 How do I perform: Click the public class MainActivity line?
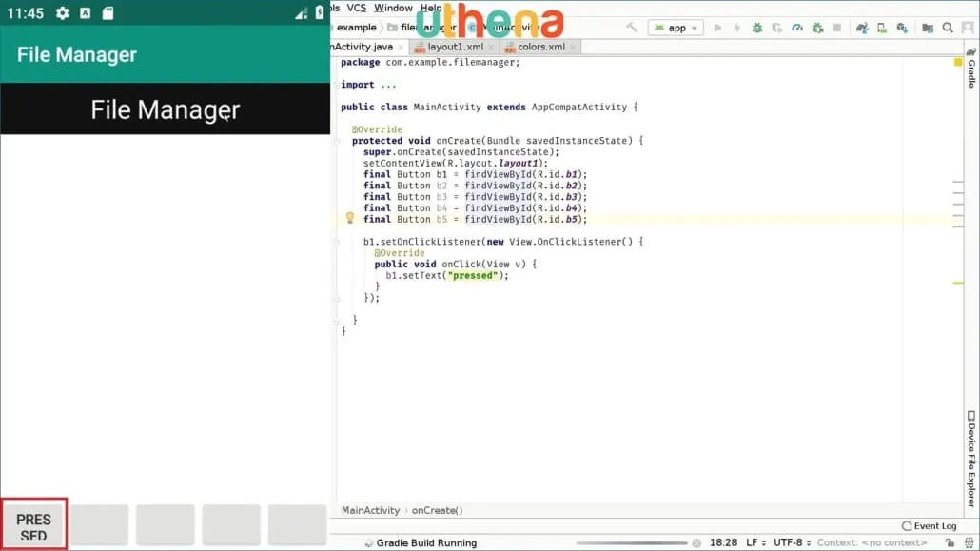coord(489,107)
